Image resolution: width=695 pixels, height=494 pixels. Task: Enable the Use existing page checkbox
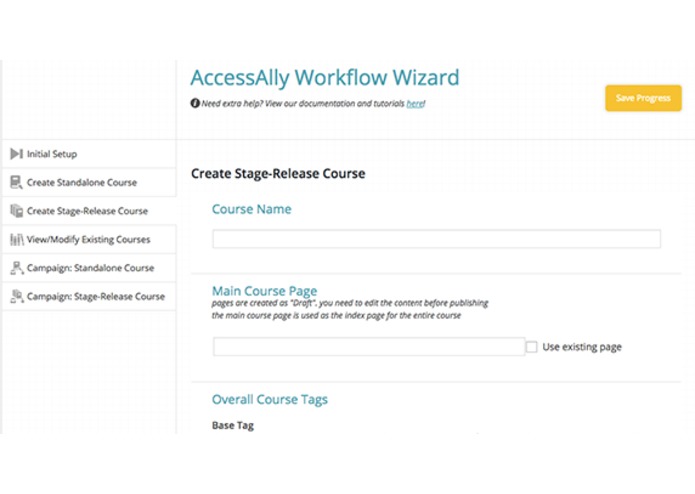531,346
